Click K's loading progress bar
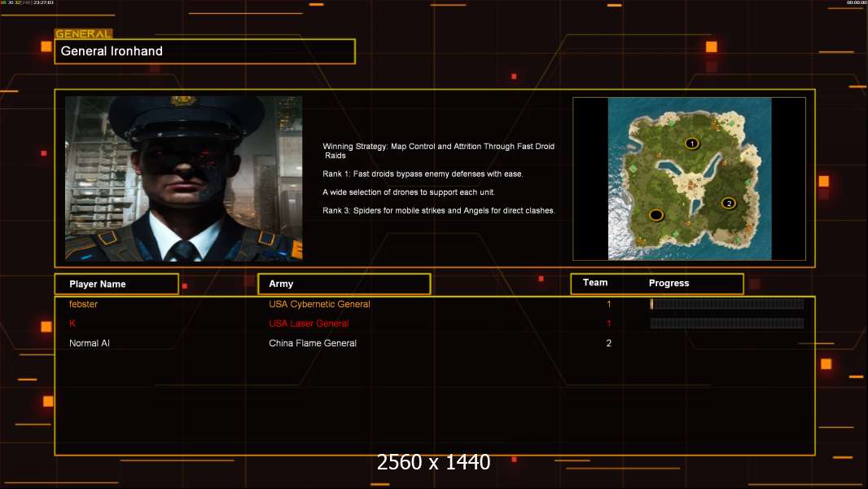This screenshot has height=489, width=868. tap(727, 324)
